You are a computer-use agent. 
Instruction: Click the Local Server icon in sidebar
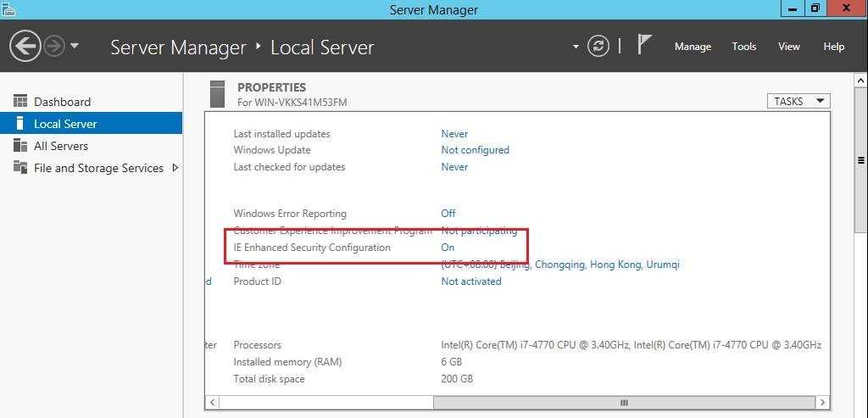tap(20, 123)
